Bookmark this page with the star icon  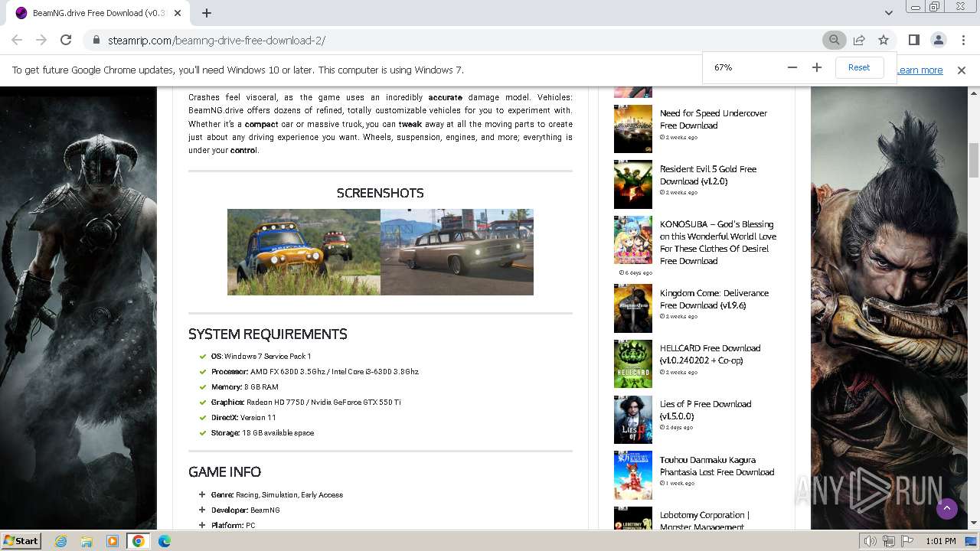pos(884,41)
